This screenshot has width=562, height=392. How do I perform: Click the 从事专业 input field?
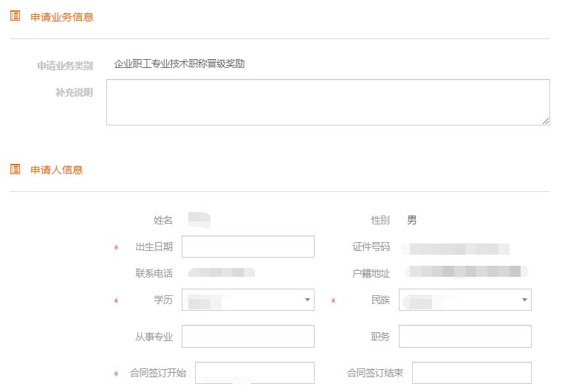(247, 337)
